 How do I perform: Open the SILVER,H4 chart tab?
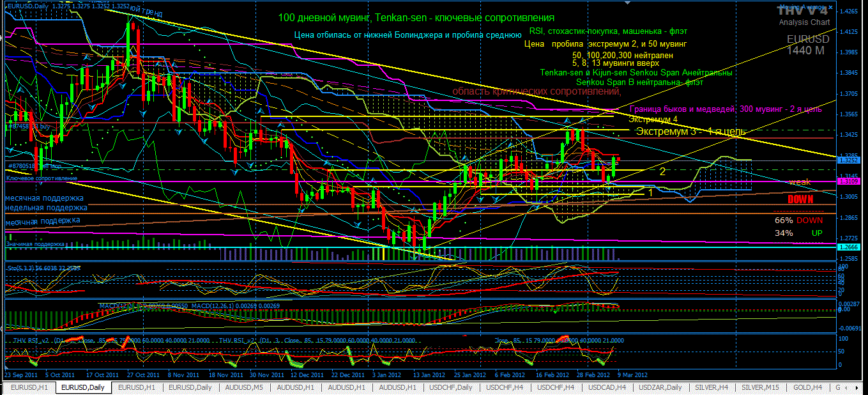pyautogui.click(x=711, y=387)
